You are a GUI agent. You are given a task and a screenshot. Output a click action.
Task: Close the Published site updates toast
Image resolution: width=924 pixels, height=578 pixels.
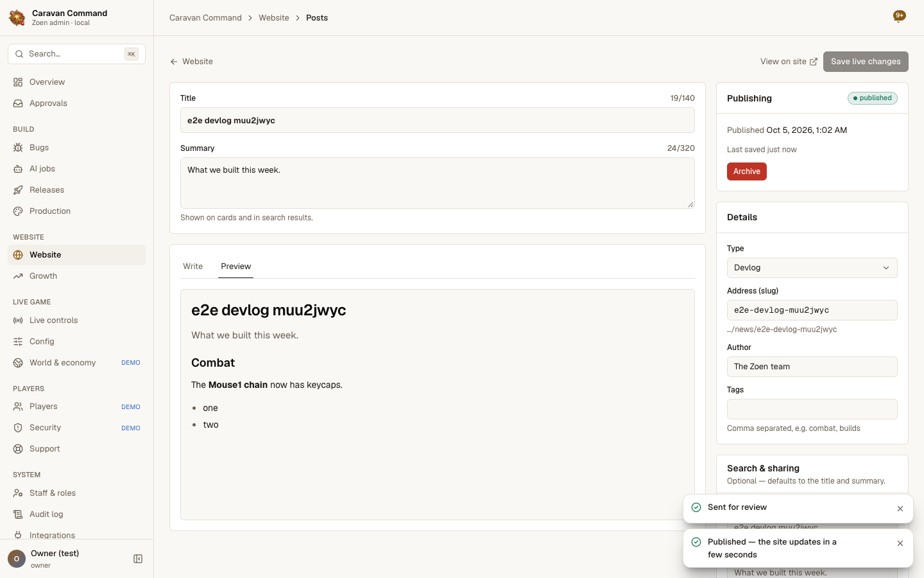pos(900,543)
